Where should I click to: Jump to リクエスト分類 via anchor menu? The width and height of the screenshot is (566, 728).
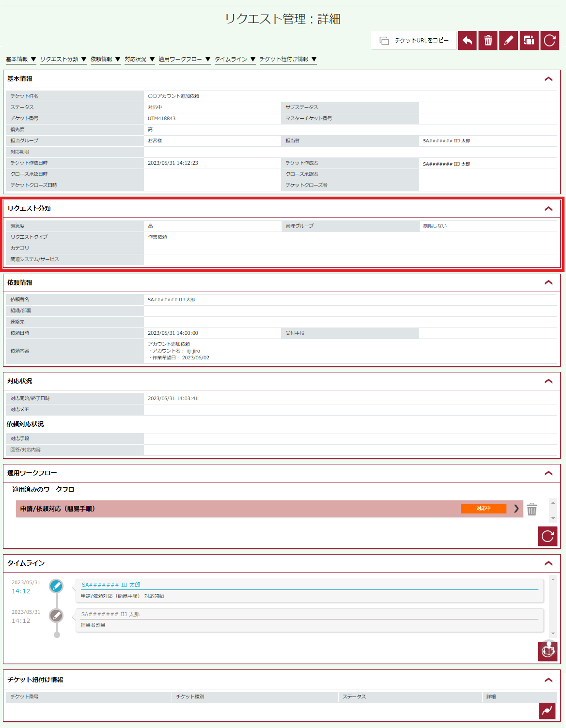tap(63, 59)
